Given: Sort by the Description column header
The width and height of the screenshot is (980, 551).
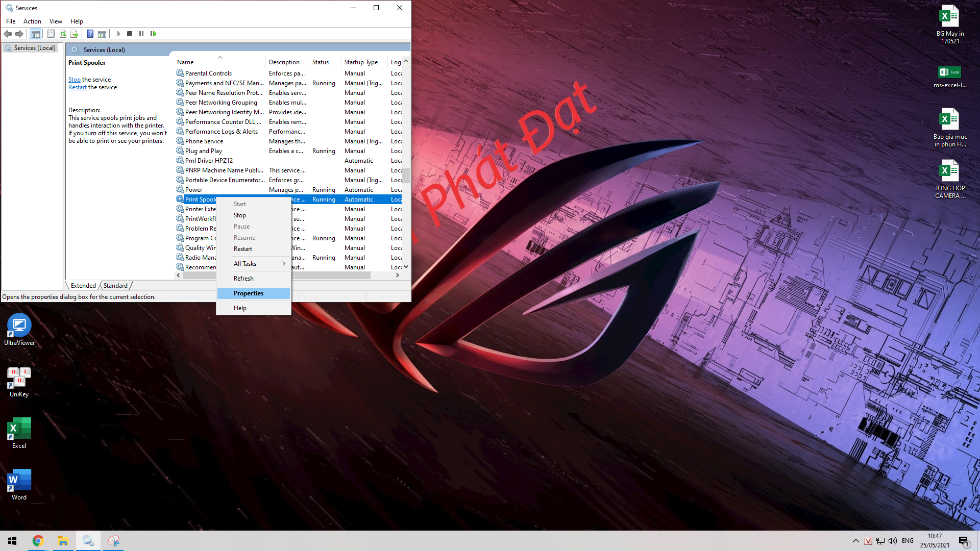Looking at the screenshot, I should coord(287,62).
